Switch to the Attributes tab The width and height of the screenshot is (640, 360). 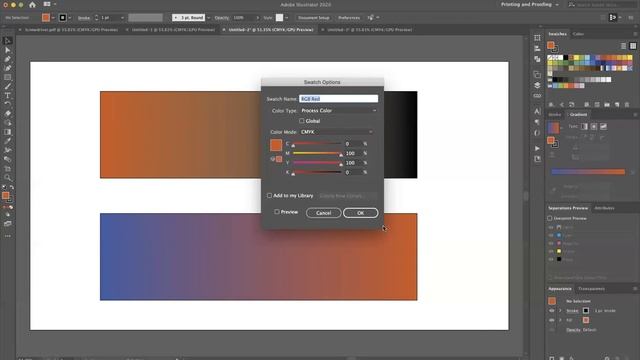click(x=604, y=208)
